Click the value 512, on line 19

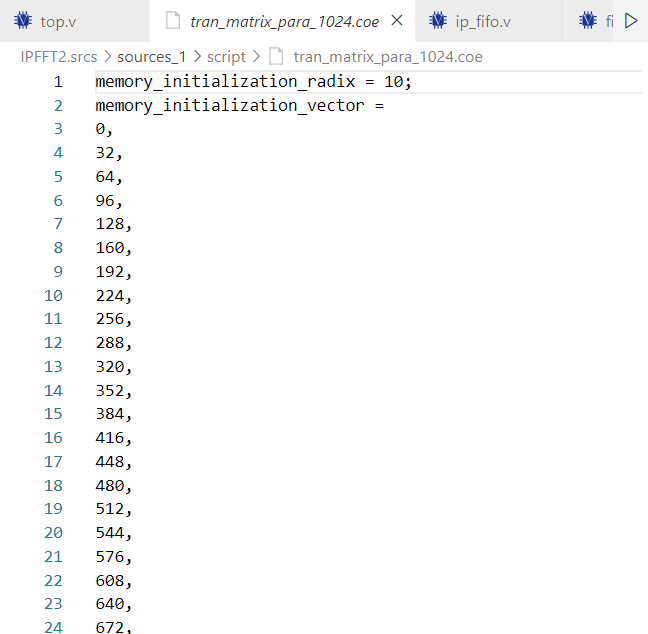point(114,509)
